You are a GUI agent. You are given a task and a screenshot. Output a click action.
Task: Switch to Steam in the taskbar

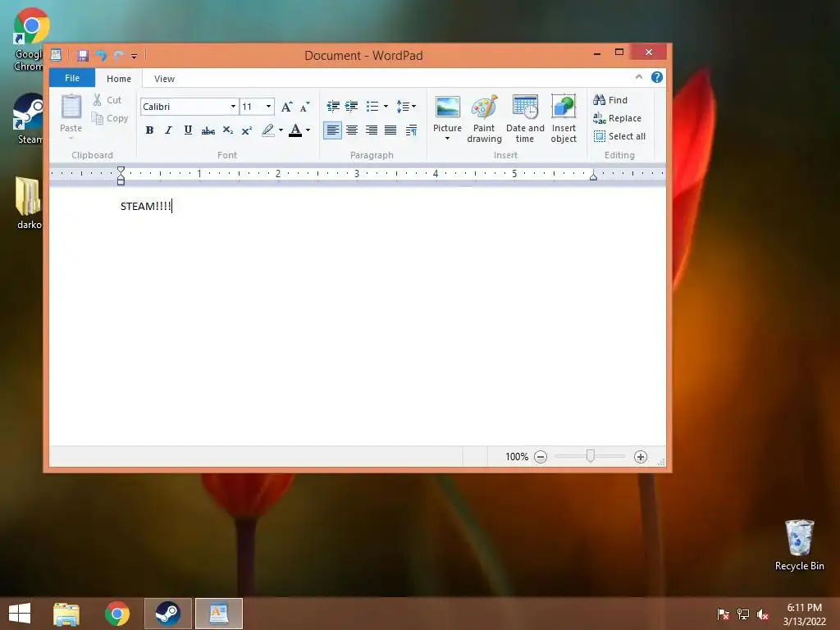click(167, 614)
